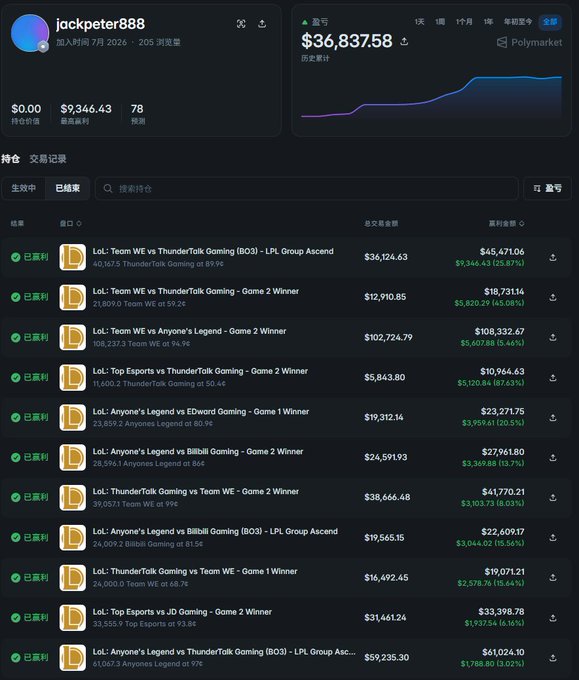Open Anyone's Legend vs EDward Gaming Game 1 market
Screen dimensions: 579x680
[x=201, y=411]
